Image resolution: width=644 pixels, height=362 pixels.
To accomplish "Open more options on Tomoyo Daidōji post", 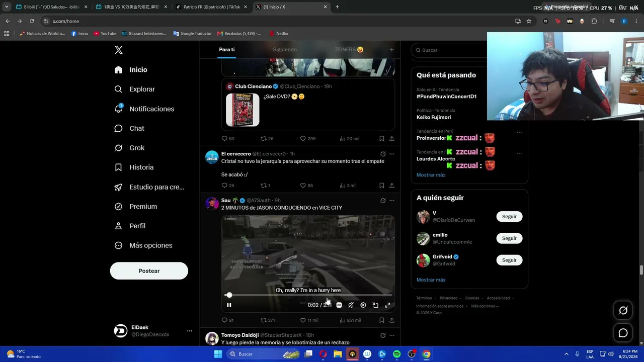I will [391, 335].
